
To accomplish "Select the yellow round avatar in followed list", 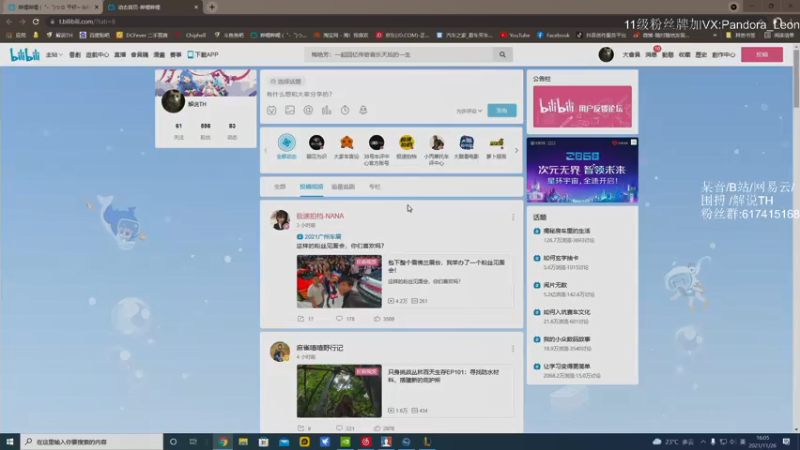I will [407, 142].
